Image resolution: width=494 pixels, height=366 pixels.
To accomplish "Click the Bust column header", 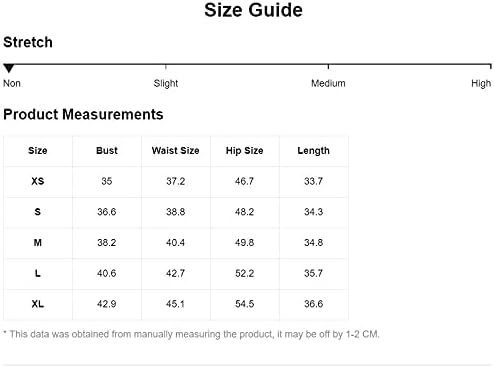I will pos(107,151).
